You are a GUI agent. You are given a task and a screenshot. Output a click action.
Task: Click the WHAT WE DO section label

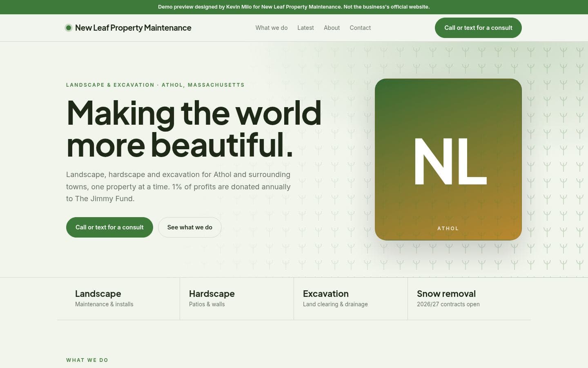click(x=87, y=360)
